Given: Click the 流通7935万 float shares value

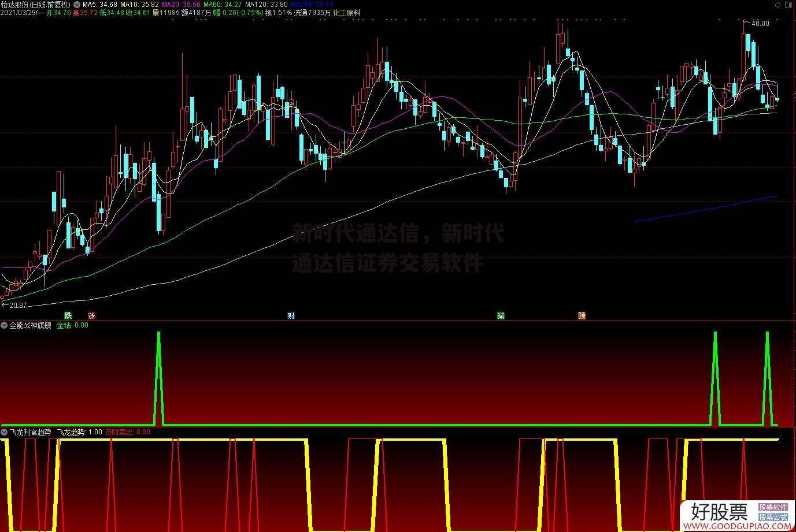Looking at the screenshot, I should pos(313,13).
